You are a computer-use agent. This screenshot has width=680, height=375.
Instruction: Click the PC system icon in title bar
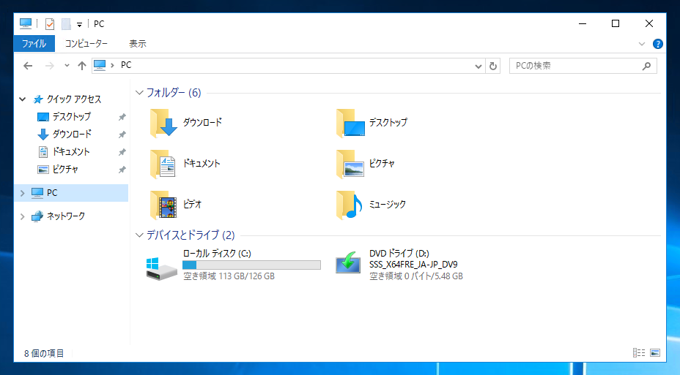point(26,23)
